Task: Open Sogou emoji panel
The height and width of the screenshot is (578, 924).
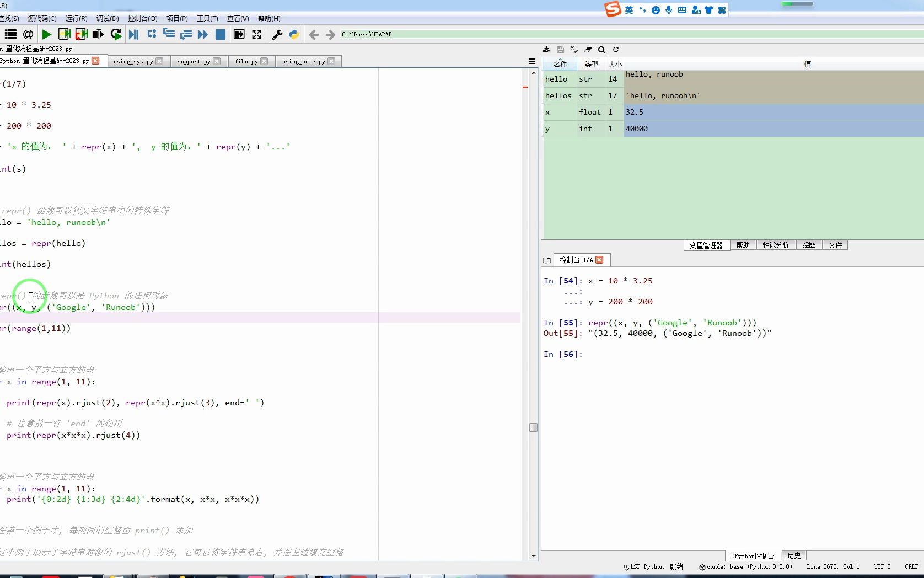Action: [x=656, y=10]
